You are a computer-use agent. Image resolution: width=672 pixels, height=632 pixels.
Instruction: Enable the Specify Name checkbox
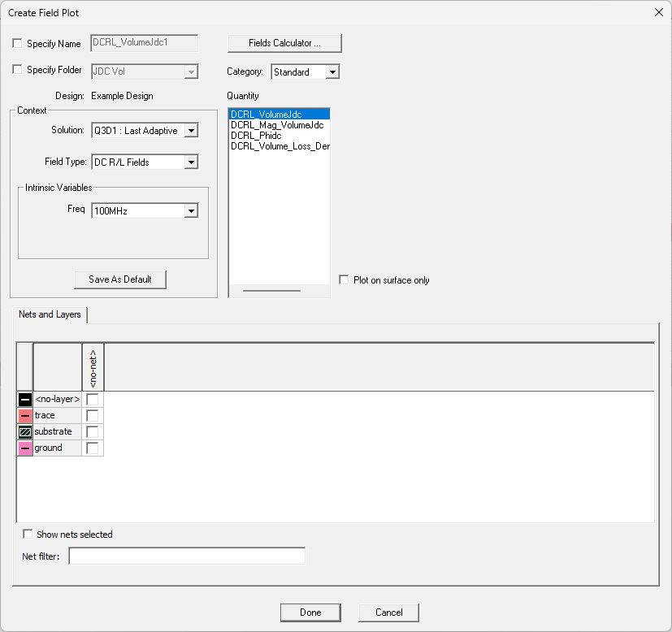pyautogui.click(x=17, y=42)
